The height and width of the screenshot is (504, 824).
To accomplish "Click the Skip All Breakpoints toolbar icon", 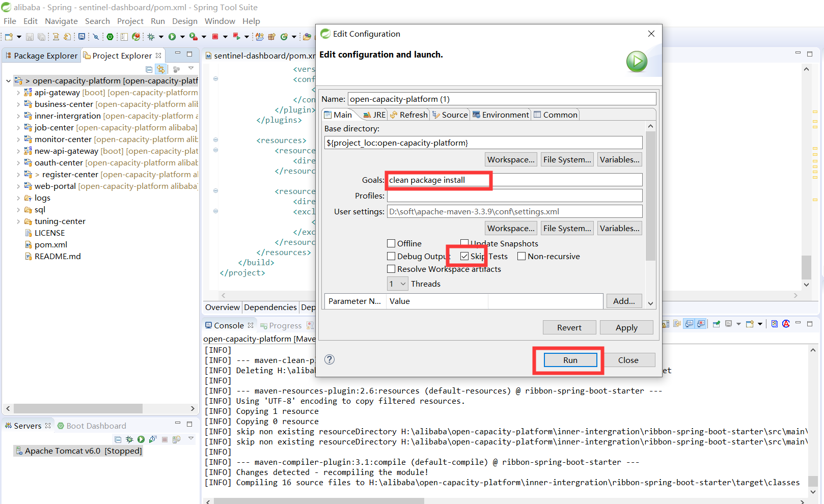I will 96,37.
